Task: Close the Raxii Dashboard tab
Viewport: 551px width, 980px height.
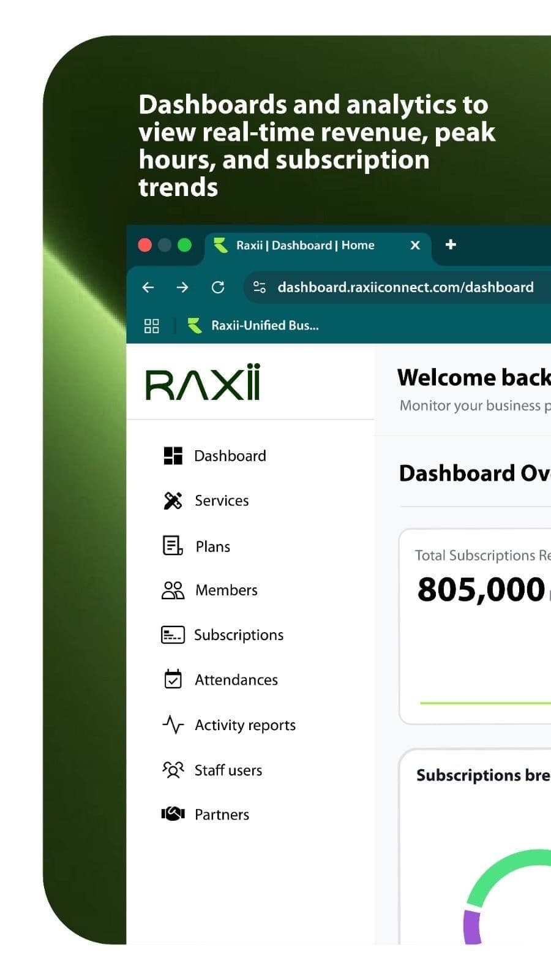Action: tap(415, 246)
